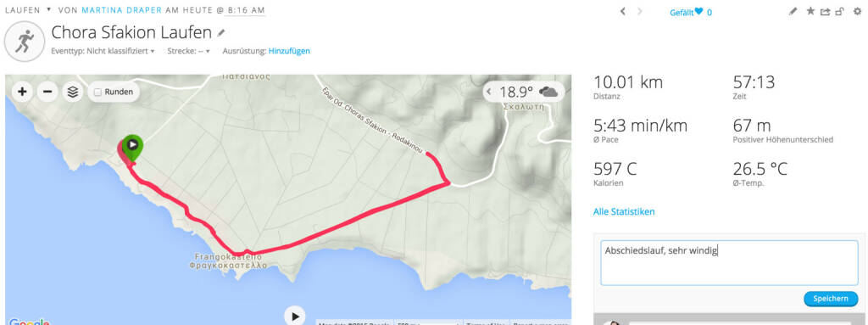Go to previous activity arrow

pyautogui.click(x=623, y=11)
